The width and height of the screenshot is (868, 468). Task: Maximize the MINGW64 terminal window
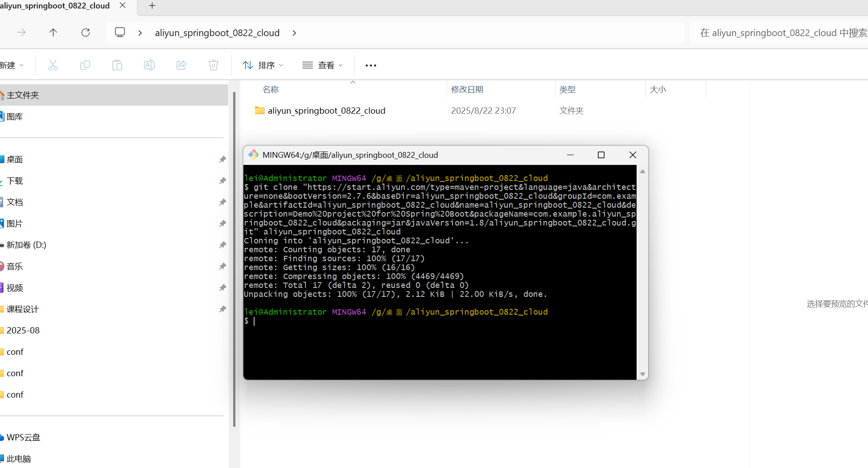click(601, 155)
